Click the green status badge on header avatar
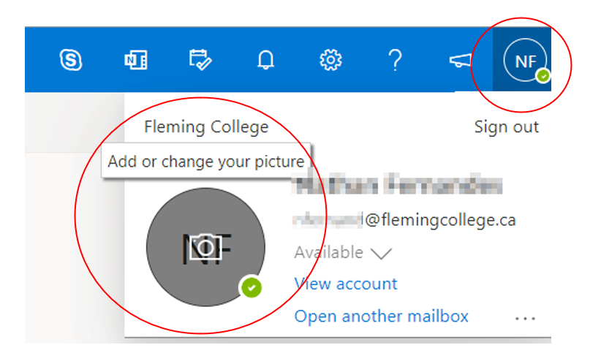Viewport: 601px width, 364px height. click(542, 76)
